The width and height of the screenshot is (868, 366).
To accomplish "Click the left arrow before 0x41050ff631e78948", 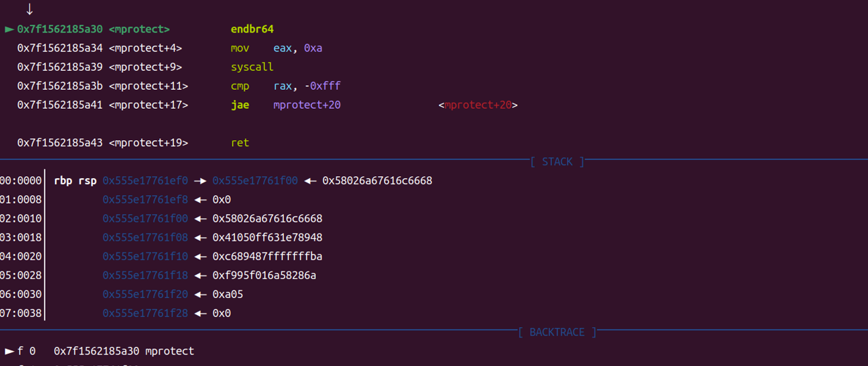I will tap(201, 237).
